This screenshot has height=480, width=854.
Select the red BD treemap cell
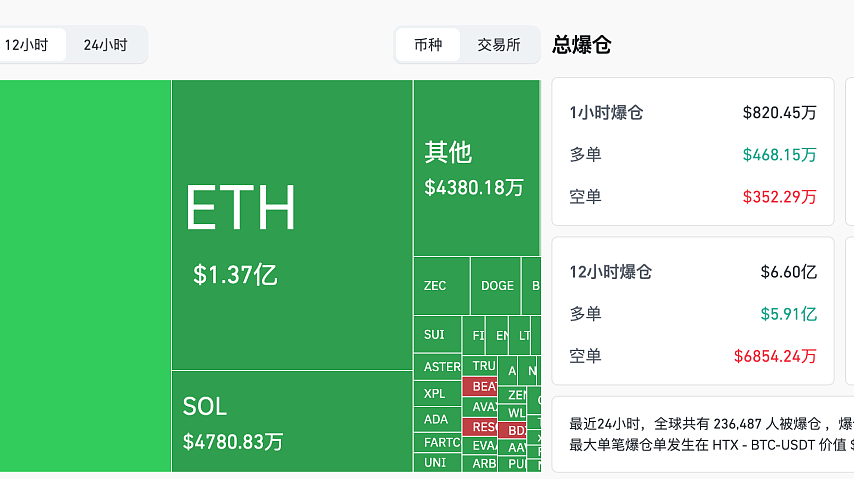coord(513,430)
